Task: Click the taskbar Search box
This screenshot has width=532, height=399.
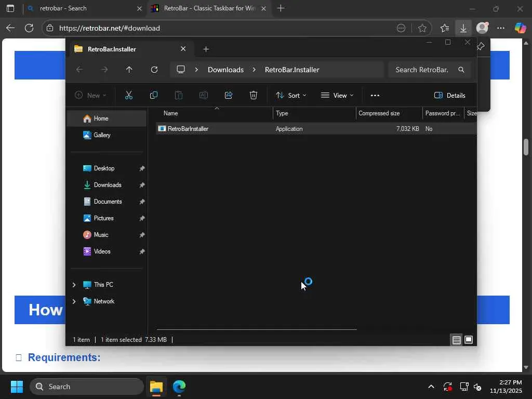Action: pyautogui.click(x=87, y=387)
